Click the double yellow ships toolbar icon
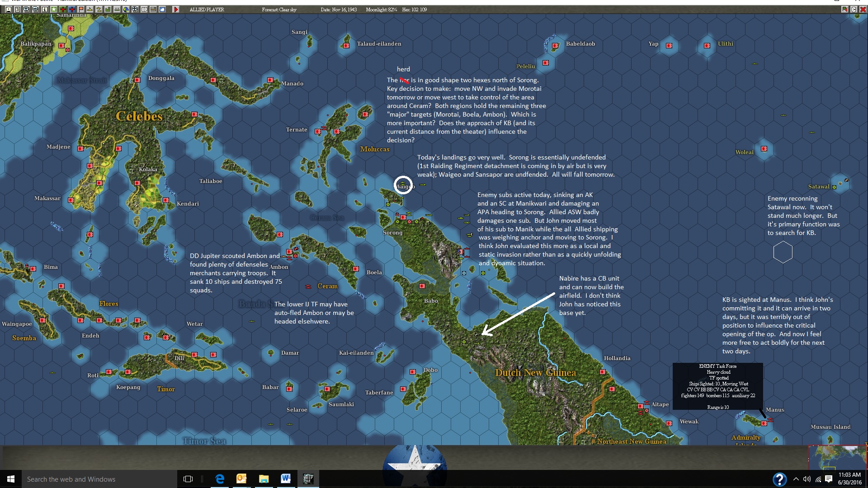Viewport: 868px width, 488px height. [x=99, y=9]
